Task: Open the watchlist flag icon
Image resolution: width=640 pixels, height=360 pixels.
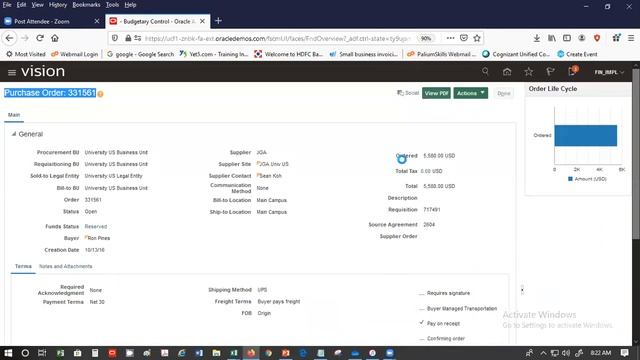Action: pos(550,72)
